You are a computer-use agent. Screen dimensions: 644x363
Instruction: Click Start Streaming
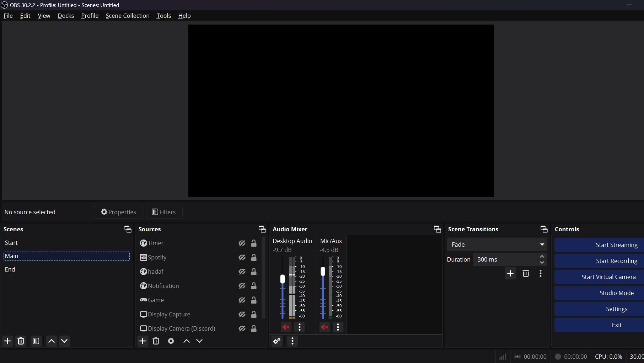point(599,245)
